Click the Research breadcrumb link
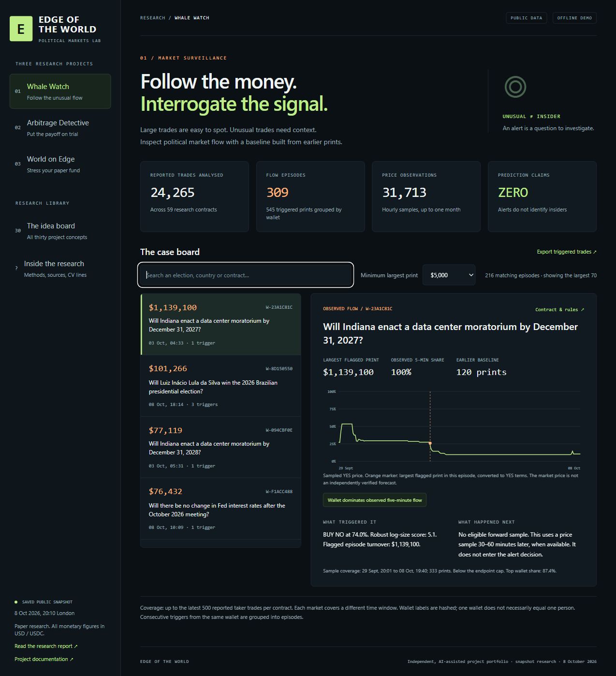The height and width of the screenshot is (676, 616). tap(153, 18)
